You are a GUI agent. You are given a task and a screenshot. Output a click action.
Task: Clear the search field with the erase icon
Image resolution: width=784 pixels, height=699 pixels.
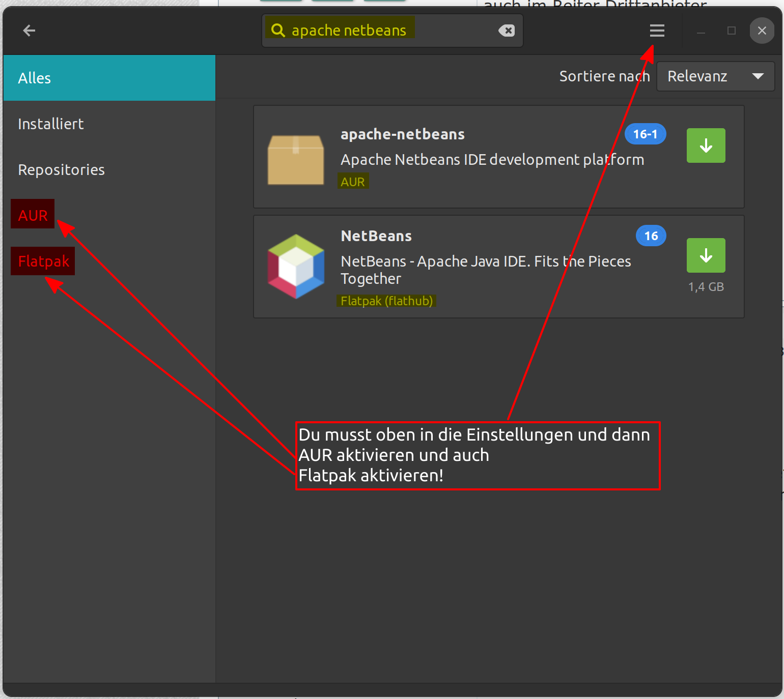[x=508, y=31]
